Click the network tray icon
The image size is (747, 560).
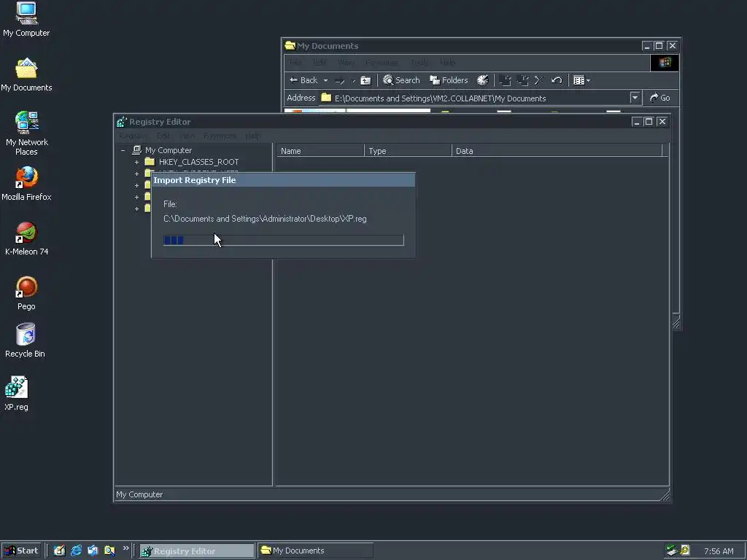point(672,551)
